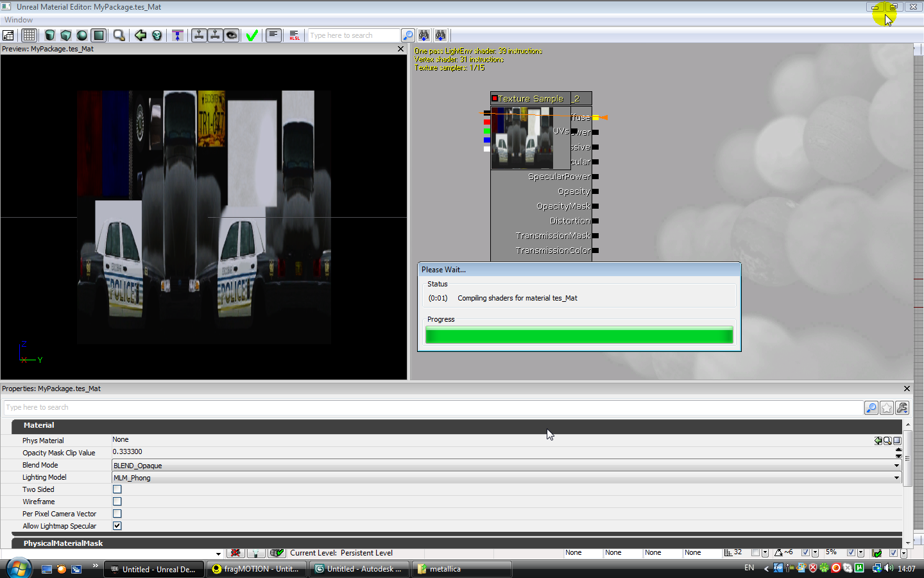The image size is (924, 578).
Task: Click the toolbar search text field
Action: [354, 35]
